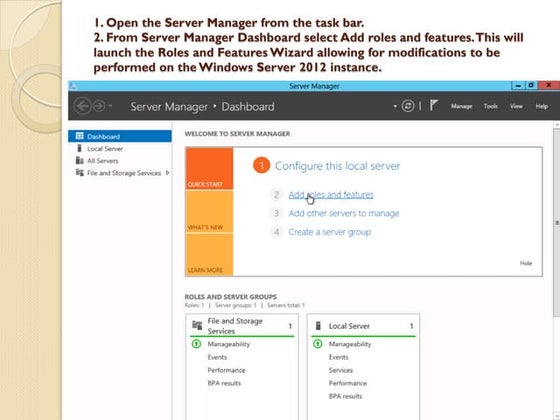The image size is (560, 420).
Task: Expand File and Storage Services sidebar arrow
Action: pyautogui.click(x=168, y=173)
